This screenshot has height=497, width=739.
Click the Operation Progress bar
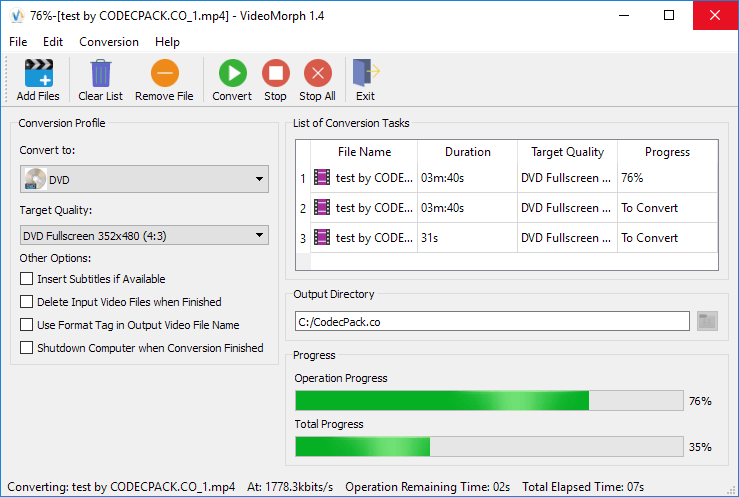pyautogui.click(x=489, y=400)
